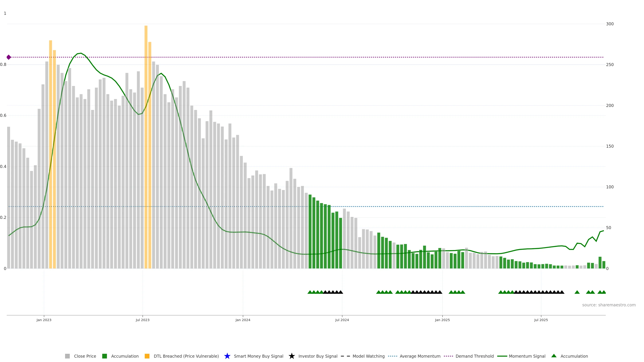644x362 pixels.
Task: Click the purple Demand Threshold legend line
Action: (x=448, y=356)
